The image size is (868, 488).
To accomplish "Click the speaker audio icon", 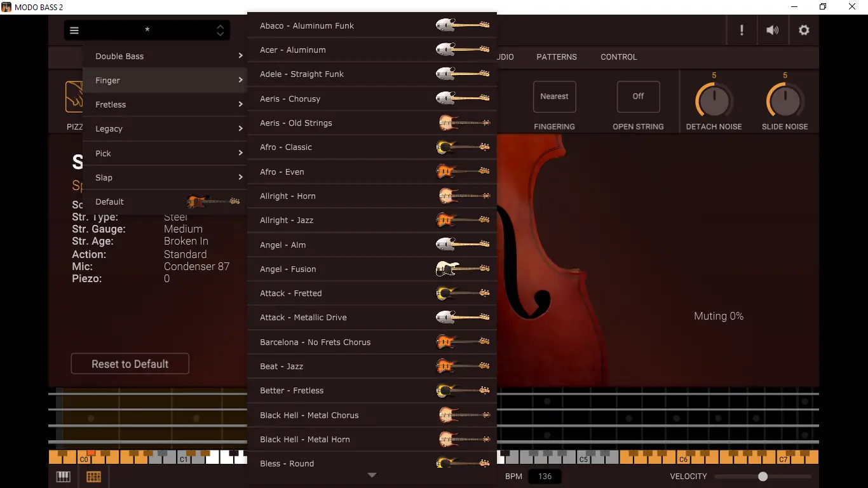I will [773, 30].
